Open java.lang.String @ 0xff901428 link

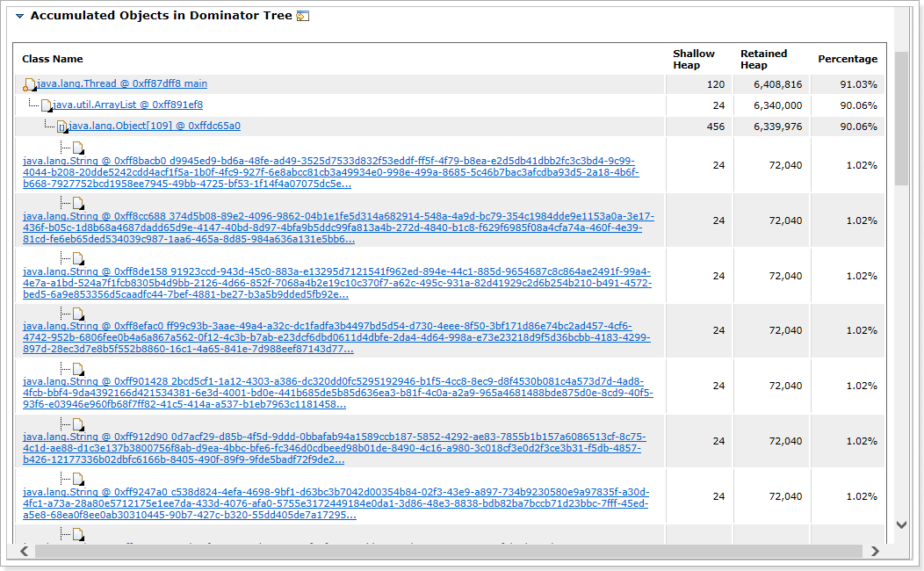[x=337, y=393]
